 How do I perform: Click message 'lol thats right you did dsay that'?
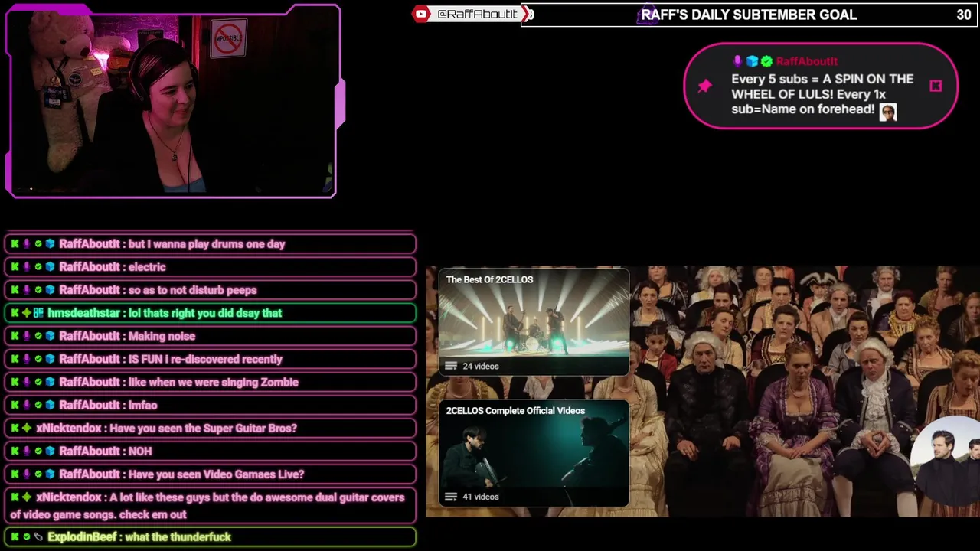click(x=205, y=313)
